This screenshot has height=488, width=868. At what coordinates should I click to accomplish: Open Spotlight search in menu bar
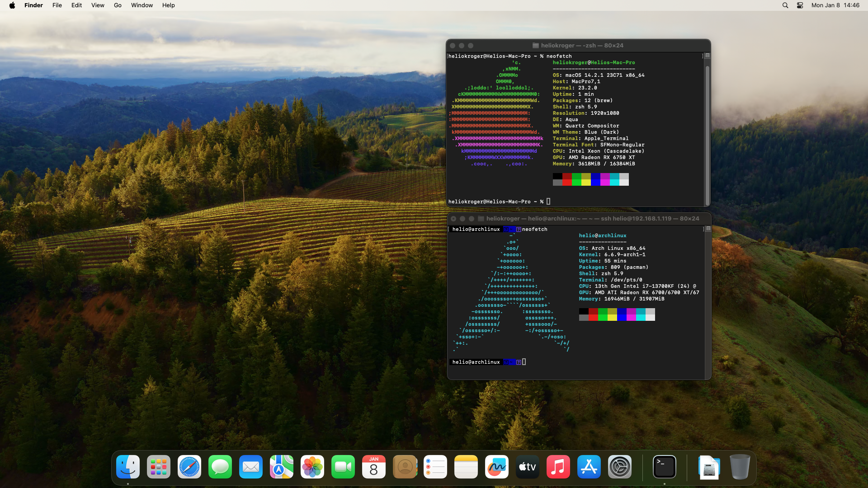(x=785, y=5)
